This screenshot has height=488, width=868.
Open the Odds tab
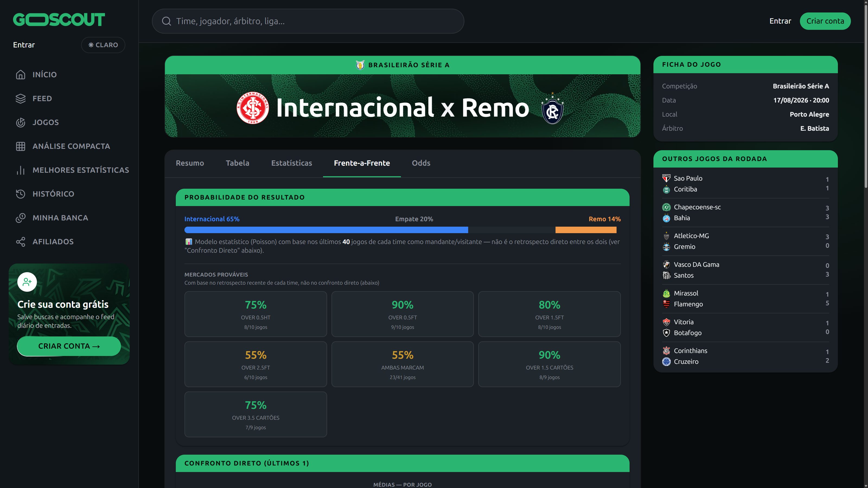point(421,163)
